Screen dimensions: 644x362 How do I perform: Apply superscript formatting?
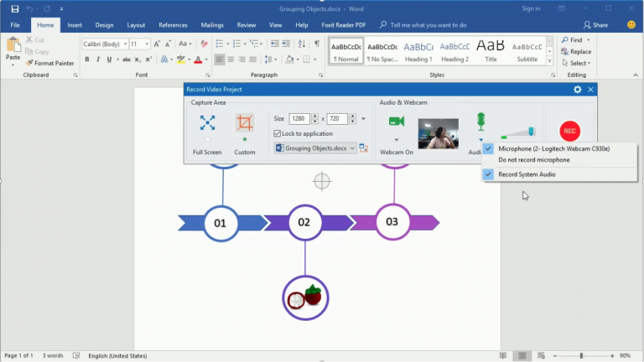point(148,59)
